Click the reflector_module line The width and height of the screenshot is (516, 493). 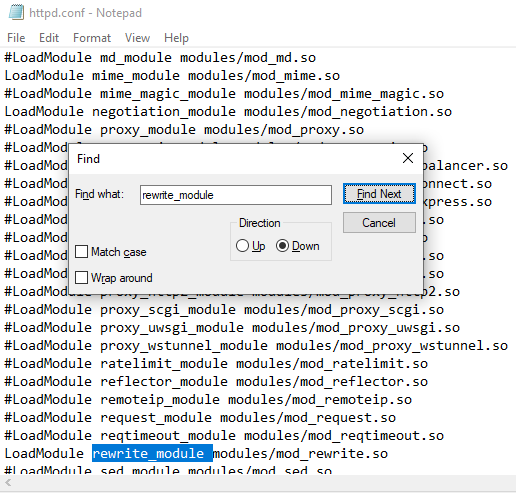(x=216, y=382)
